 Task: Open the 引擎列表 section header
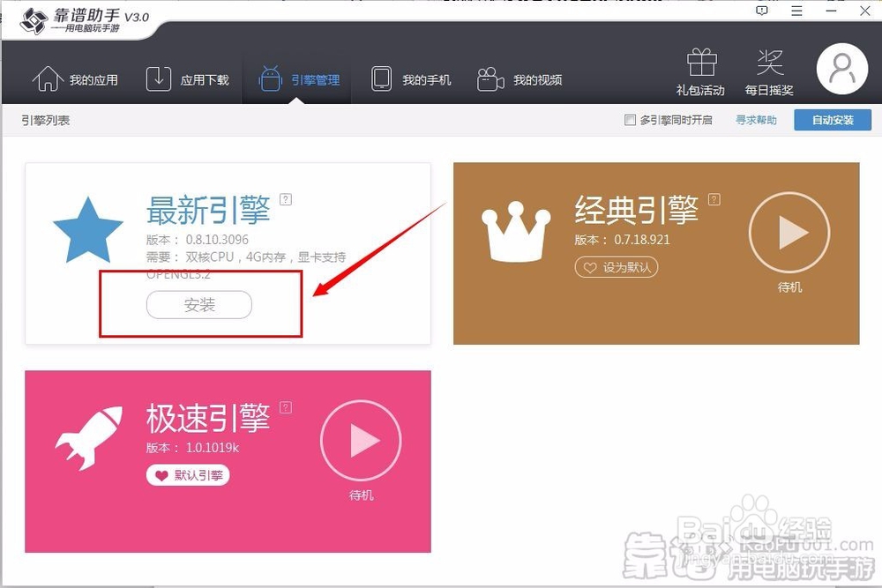click(44, 119)
